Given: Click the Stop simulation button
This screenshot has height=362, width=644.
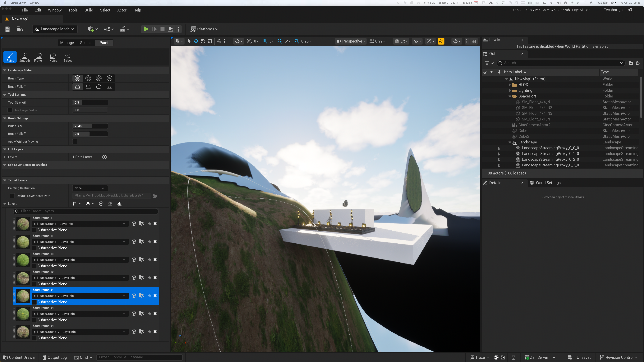Looking at the screenshot, I should coord(163,29).
